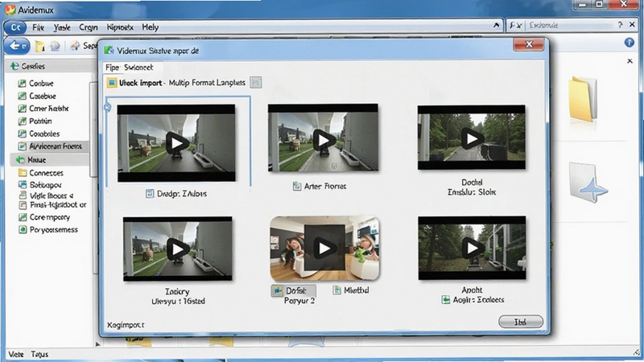
Task: Click the Ited button in the dialog
Action: pyautogui.click(x=520, y=322)
